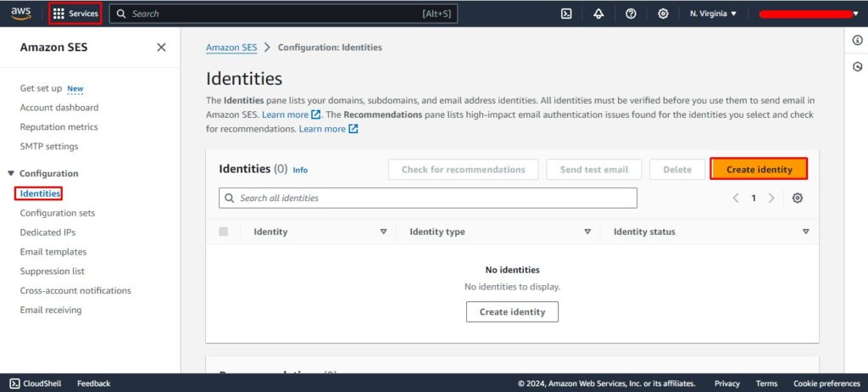Toggle the select-all identities checkbox
This screenshot has width=868, height=392.
point(223,232)
